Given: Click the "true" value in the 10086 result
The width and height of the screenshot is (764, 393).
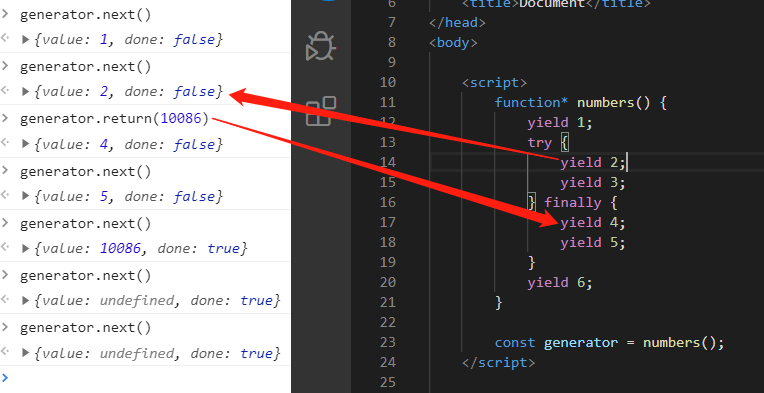Looking at the screenshot, I should tap(223, 248).
